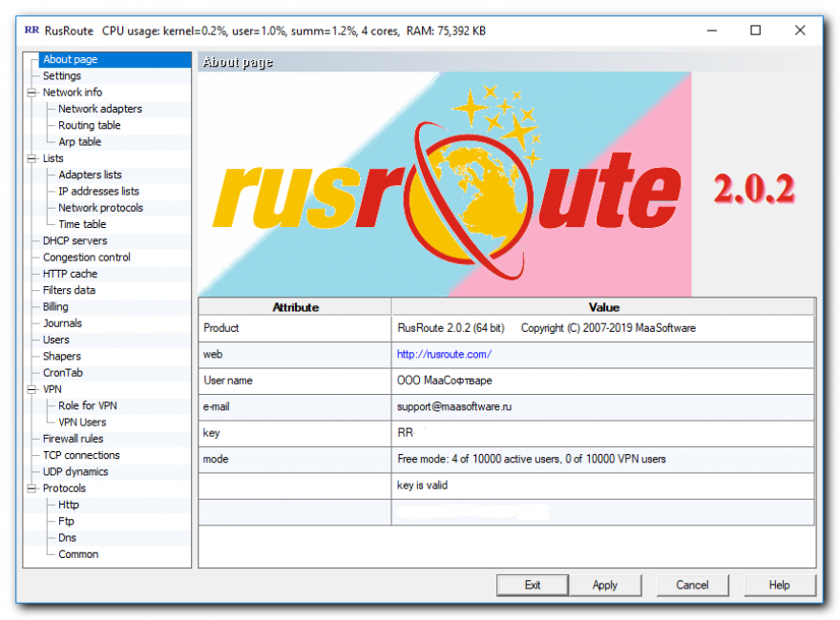Collapse the Network info tree node
The height and width of the screenshot is (620, 840).
click(x=31, y=93)
